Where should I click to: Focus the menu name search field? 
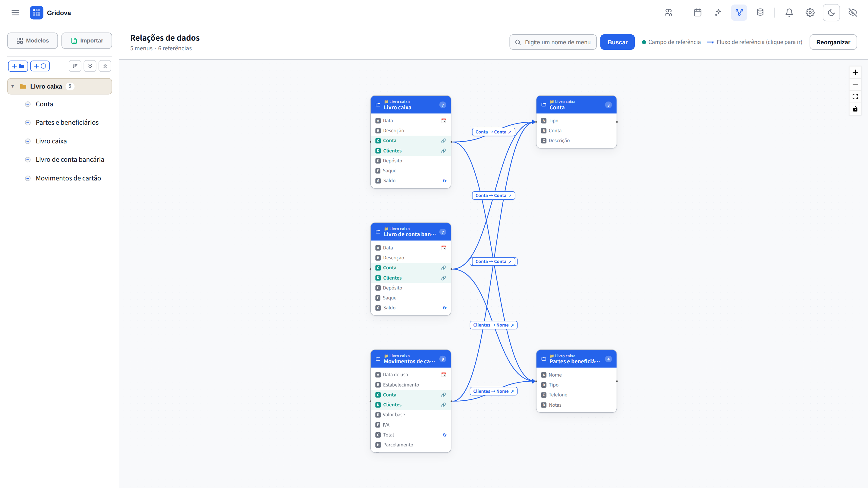click(x=553, y=42)
